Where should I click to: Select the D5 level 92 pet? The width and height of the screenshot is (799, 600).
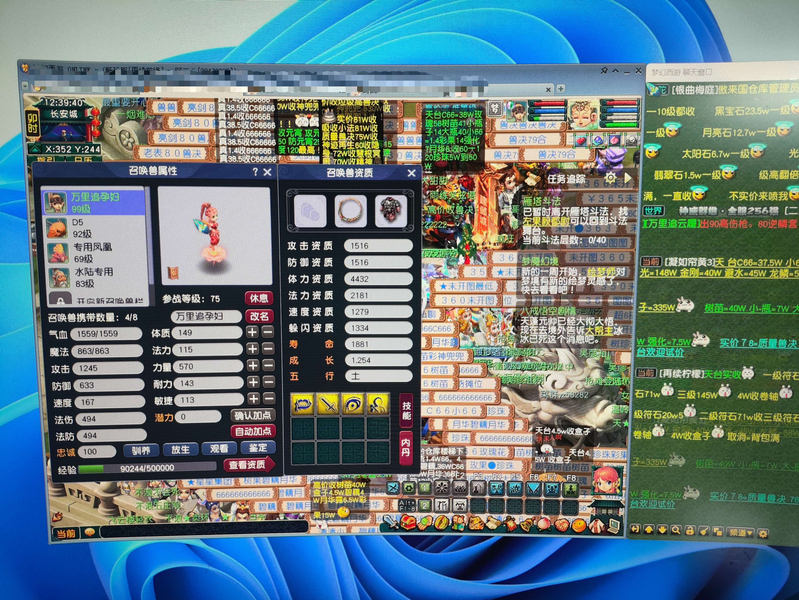94,228
